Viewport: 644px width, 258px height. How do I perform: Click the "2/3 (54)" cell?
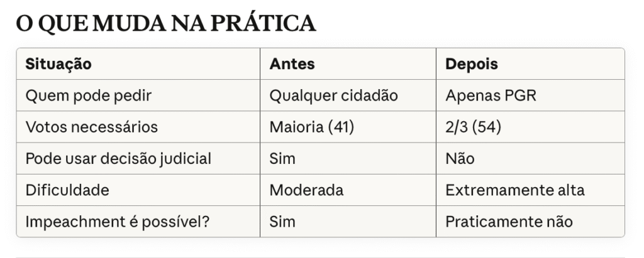tap(472, 127)
